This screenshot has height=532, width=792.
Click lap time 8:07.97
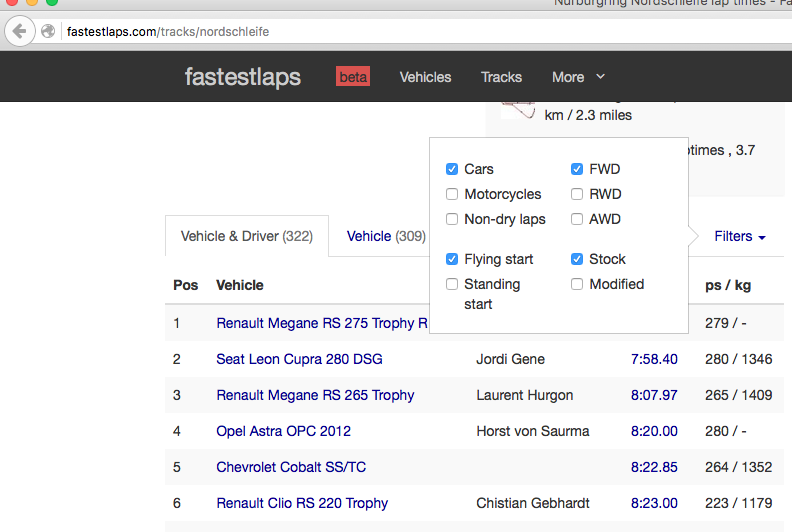654,395
